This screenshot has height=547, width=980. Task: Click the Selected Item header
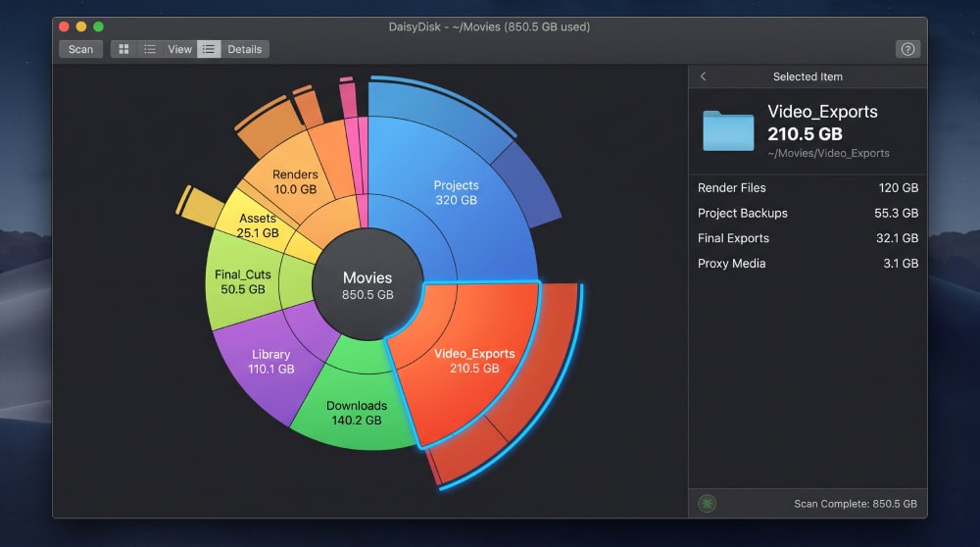808,76
